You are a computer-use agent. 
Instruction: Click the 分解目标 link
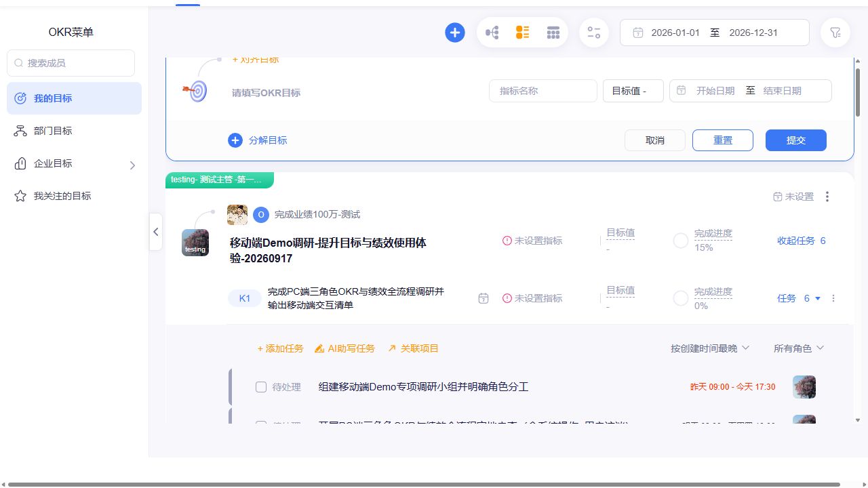[268, 140]
